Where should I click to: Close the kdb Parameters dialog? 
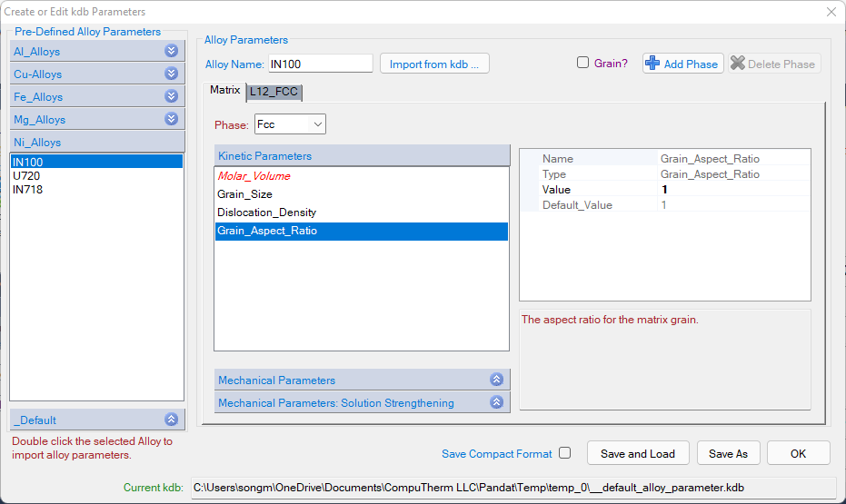831,12
